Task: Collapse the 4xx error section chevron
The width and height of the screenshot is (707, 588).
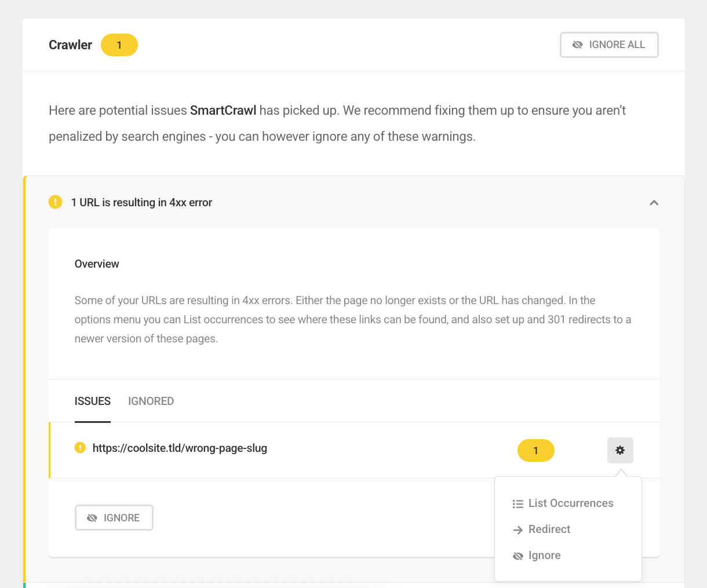Action: (x=654, y=203)
